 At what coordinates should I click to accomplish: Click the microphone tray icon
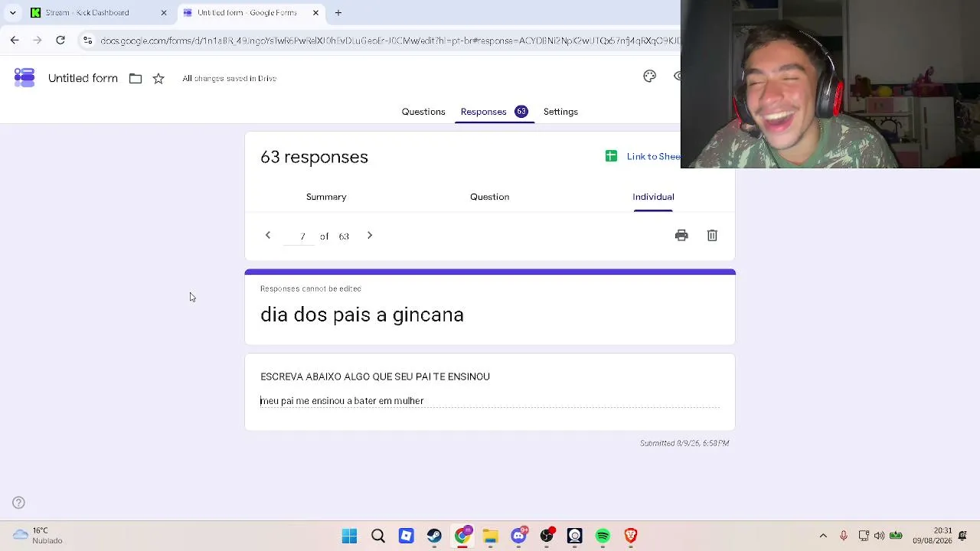[x=843, y=536]
